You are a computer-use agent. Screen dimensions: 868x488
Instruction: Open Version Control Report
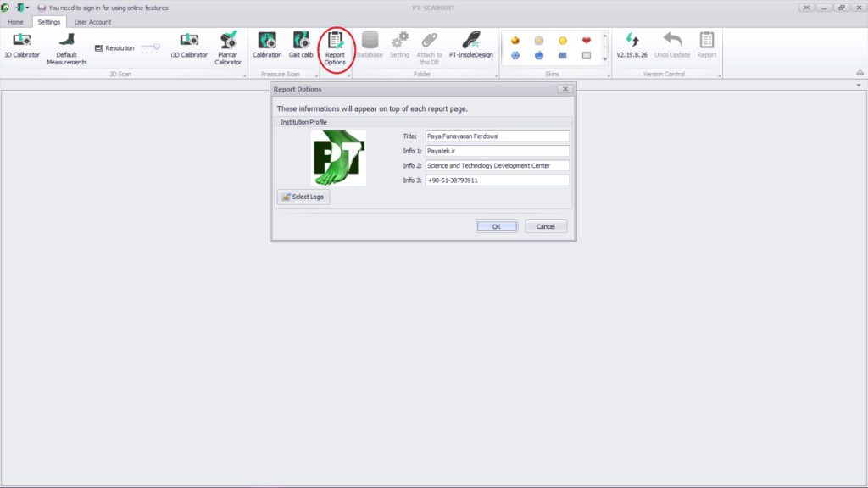point(706,46)
